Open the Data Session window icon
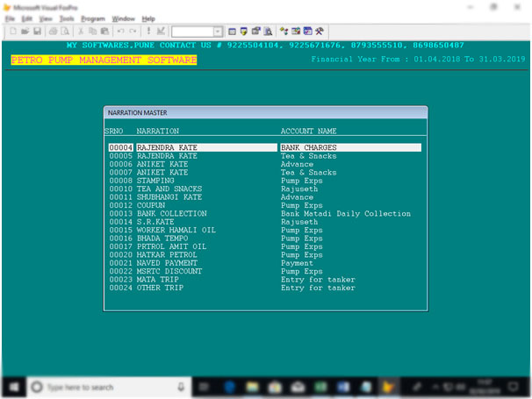The height and width of the screenshot is (399, 532). pyautogui.click(x=243, y=32)
